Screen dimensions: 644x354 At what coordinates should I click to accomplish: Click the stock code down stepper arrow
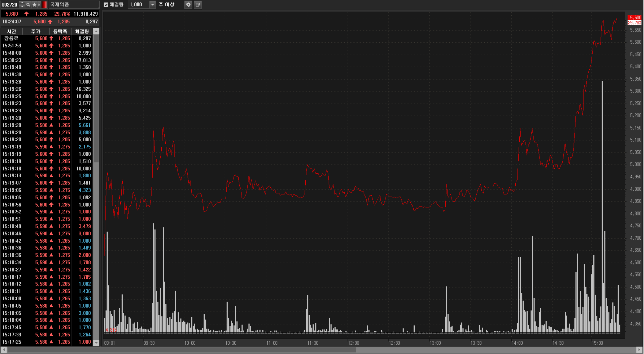click(22, 6)
